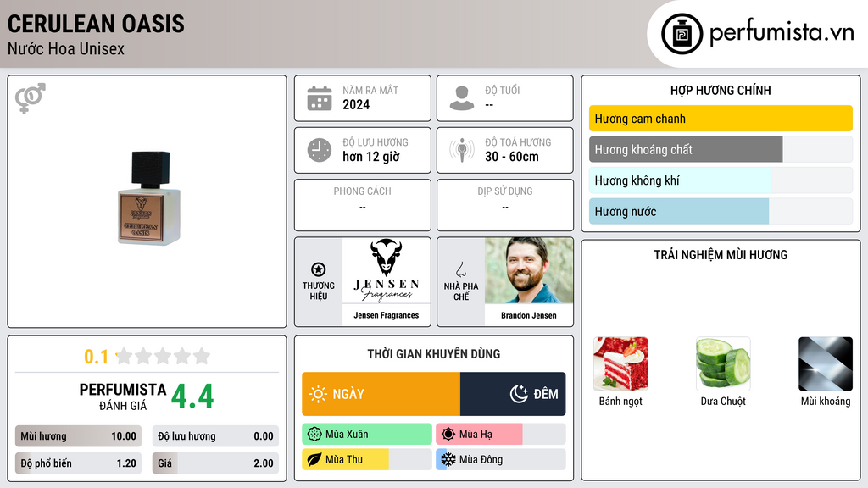
Task: Click the nose icon above Nhà pha chế
Action: click(x=460, y=269)
